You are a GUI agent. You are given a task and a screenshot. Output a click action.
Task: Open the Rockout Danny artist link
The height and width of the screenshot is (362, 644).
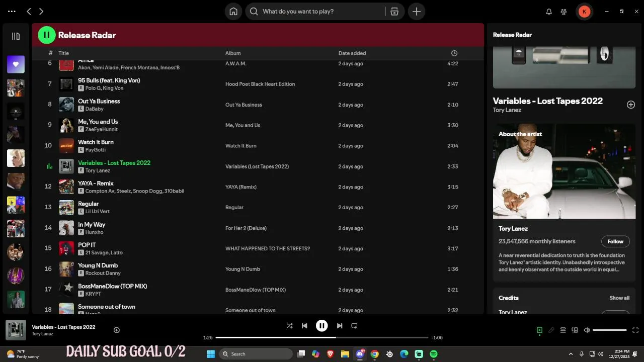103,273
